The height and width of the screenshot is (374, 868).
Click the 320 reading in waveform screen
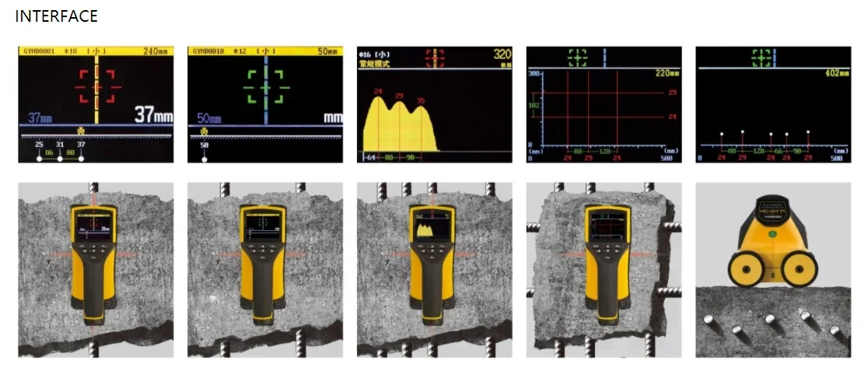502,54
